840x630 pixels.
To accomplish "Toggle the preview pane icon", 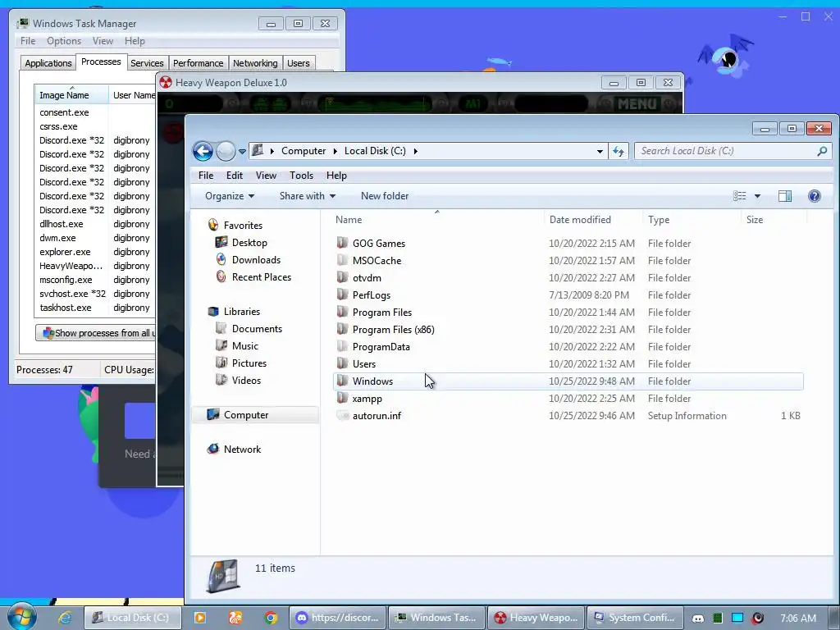I will point(785,196).
